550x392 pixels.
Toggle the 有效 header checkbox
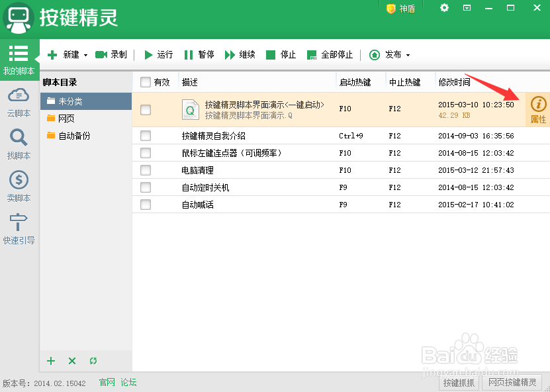146,82
